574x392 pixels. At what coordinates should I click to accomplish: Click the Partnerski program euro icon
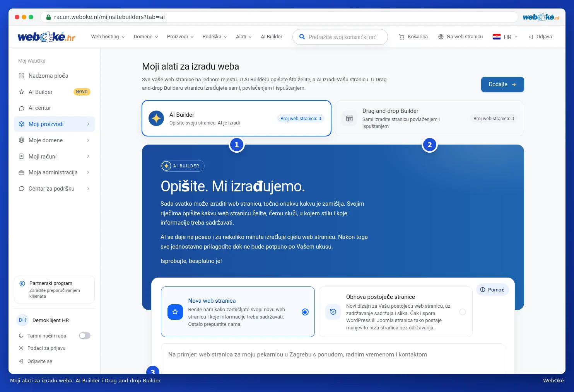(x=22, y=283)
